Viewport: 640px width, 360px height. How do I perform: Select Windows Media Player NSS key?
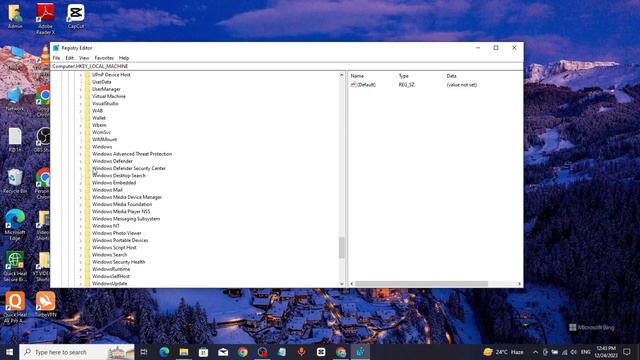click(121, 211)
